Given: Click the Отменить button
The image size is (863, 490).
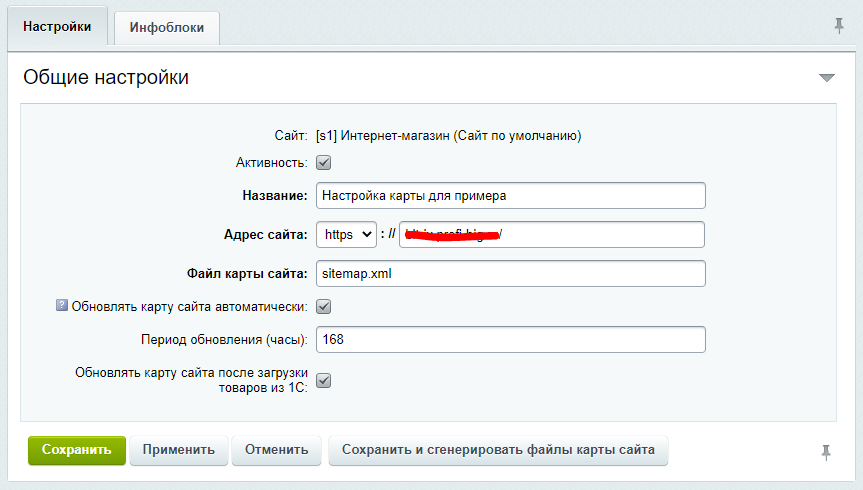Looking at the screenshot, I should [277, 450].
